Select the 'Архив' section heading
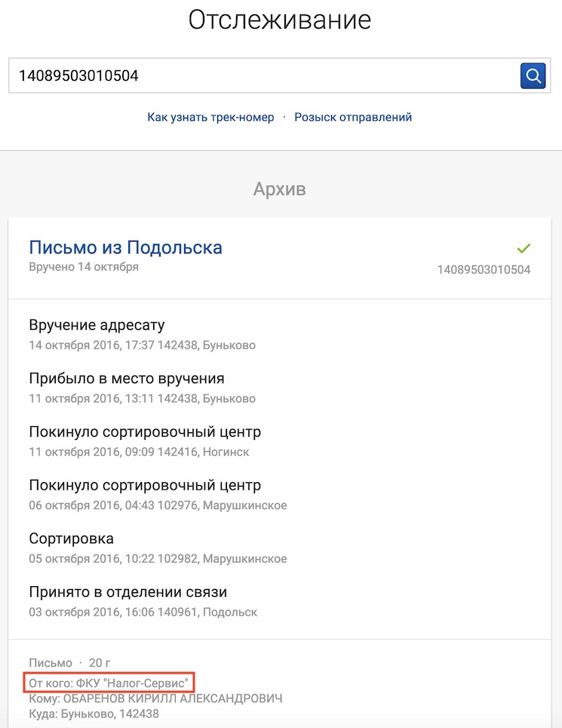 [x=279, y=189]
